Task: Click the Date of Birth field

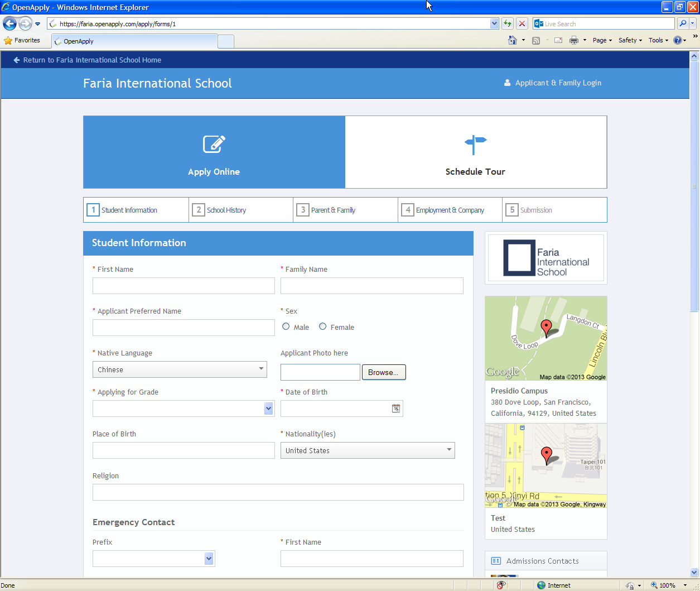Action: (x=341, y=409)
